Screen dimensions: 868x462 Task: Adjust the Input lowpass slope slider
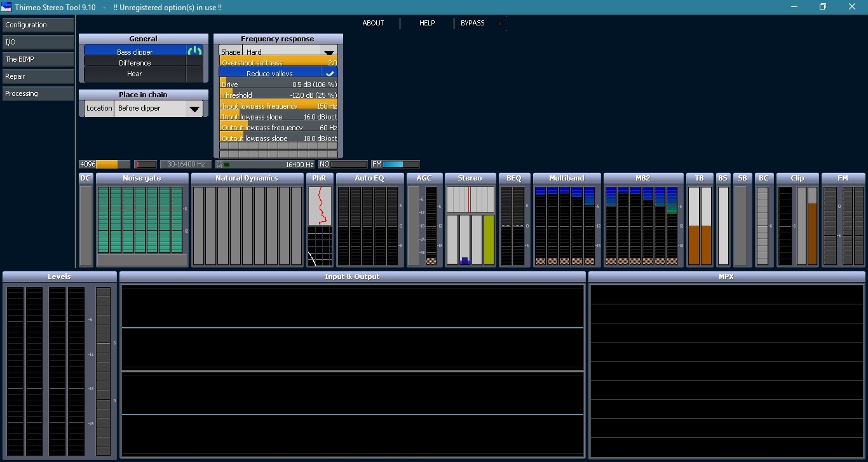point(278,117)
